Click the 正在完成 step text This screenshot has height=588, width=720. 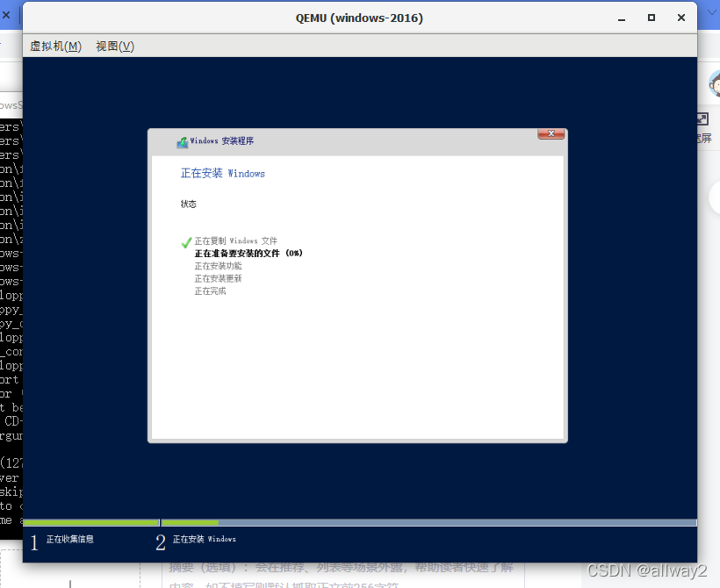211,291
